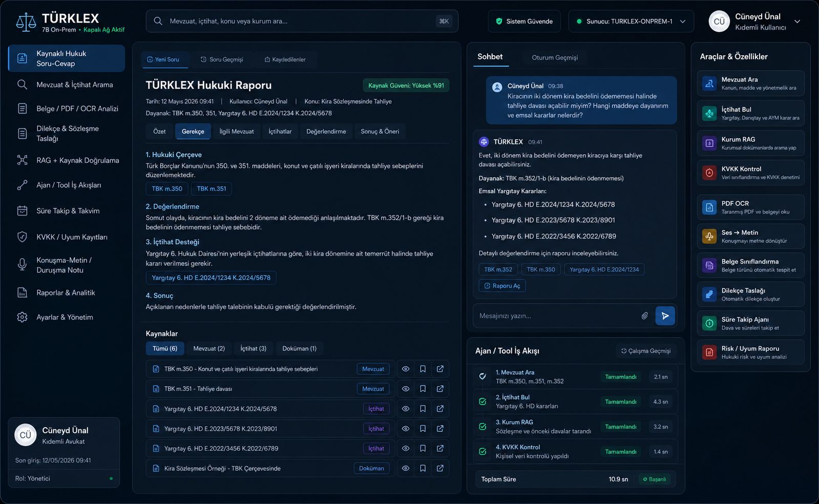Expand the Cüneyd Ünal account menu
This screenshot has width=819, height=504.
tap(754, 22)
